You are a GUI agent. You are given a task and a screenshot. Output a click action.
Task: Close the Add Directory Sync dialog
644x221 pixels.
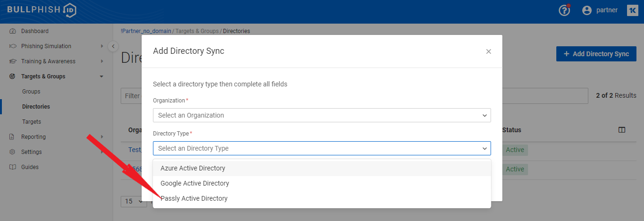tap(488, 51)
